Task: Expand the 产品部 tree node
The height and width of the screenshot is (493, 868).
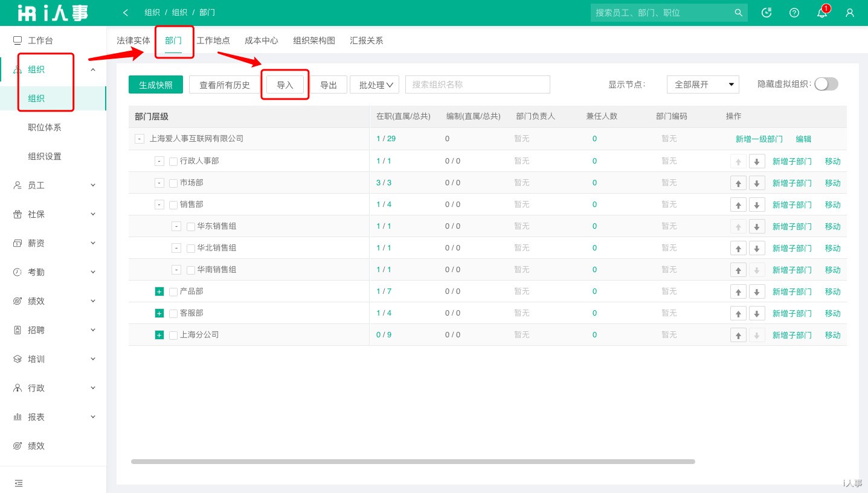Action: click(159, 291)
